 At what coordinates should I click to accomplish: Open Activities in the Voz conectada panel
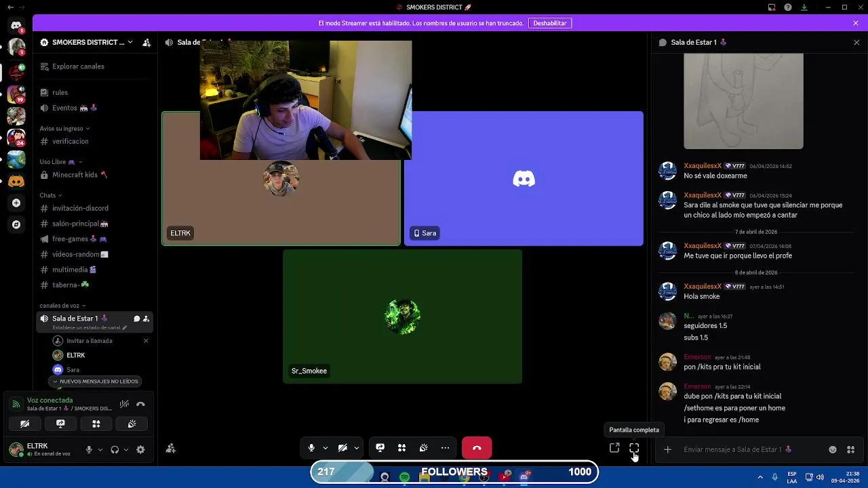(96, 424)
